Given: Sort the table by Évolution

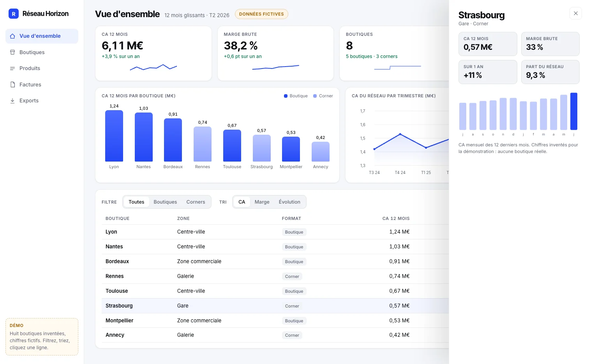Looking at the screenshot, I should click(289, 202).
